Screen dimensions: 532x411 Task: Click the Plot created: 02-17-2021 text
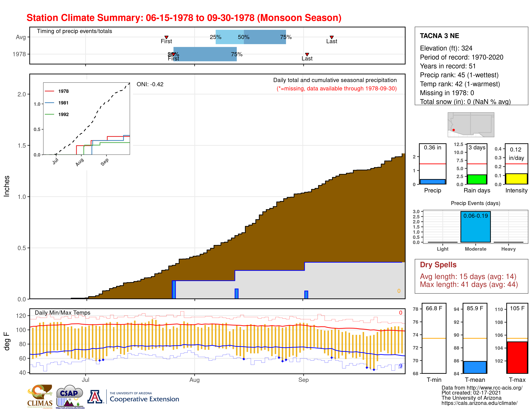(x=471, y=393)
